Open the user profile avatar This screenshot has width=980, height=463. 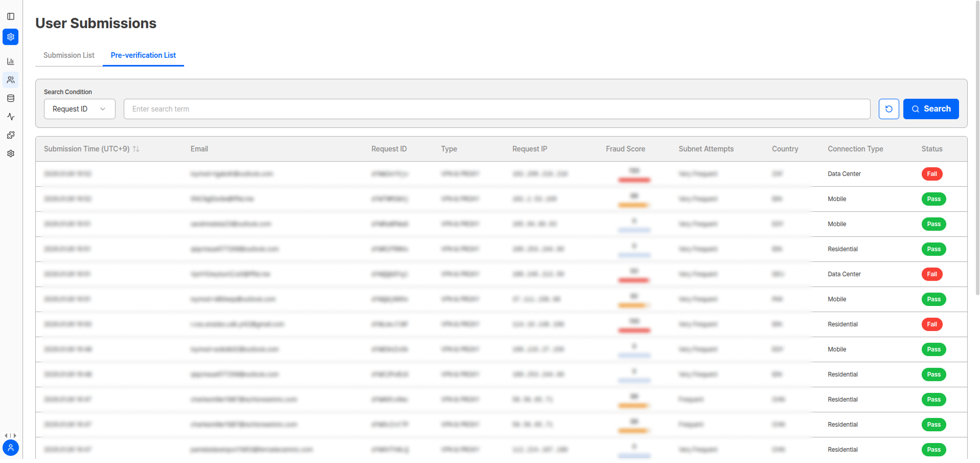11,448
